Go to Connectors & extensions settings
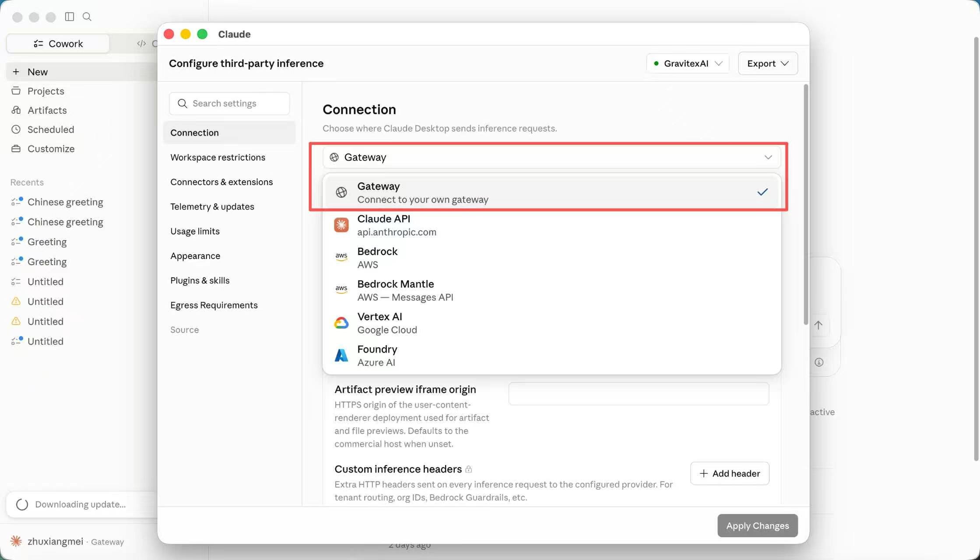Screen dimensions: 980x560 point(229,182)
